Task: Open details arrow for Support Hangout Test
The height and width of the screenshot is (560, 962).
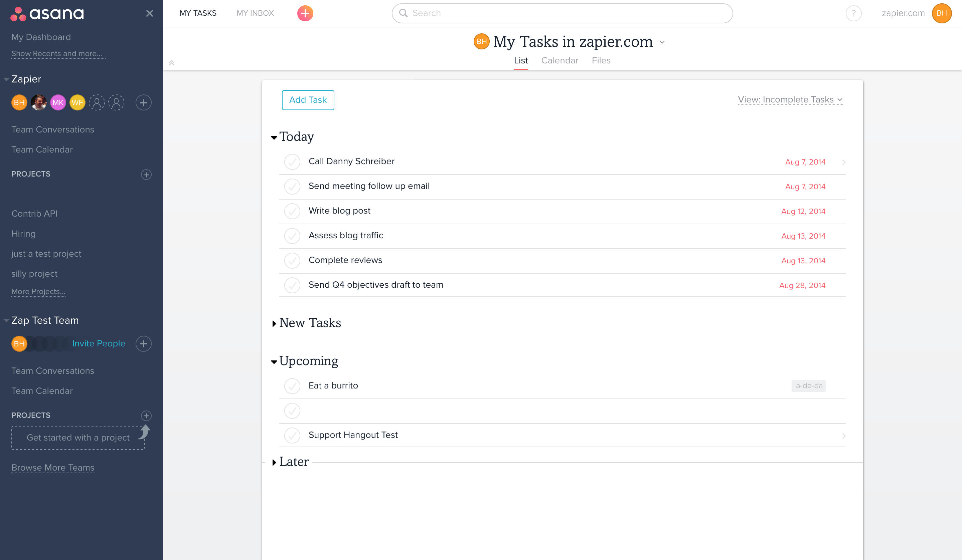Action: 844,436
